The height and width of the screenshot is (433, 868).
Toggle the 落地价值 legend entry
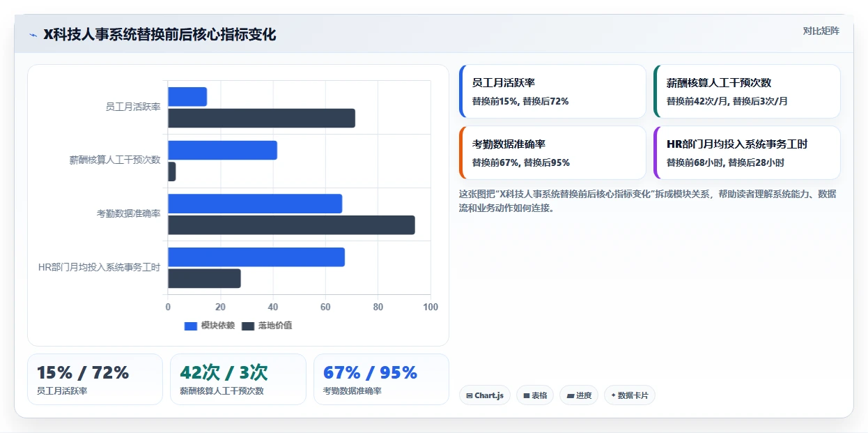tap(267, 326)
